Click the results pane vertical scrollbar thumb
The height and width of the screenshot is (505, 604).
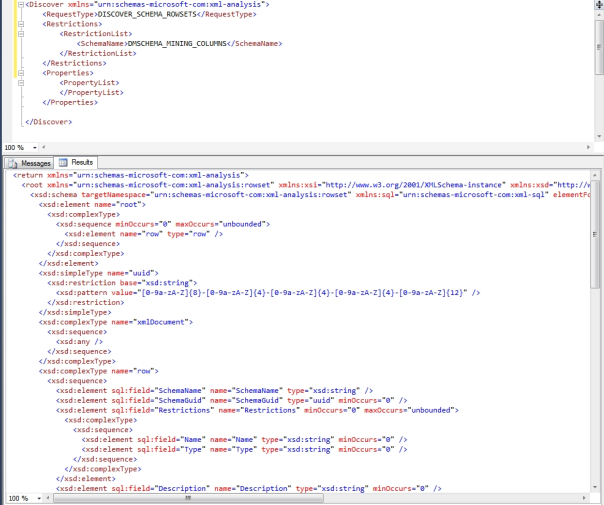(x=596, y=234)
